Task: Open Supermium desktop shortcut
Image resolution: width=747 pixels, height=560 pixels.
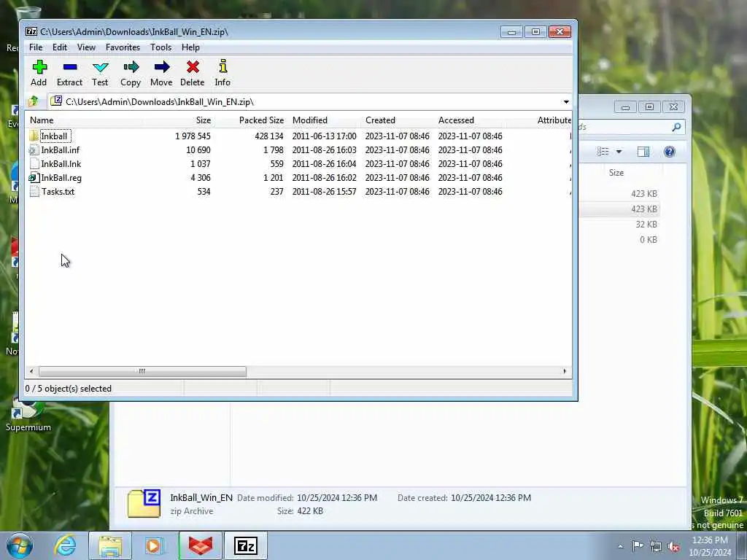Action: pyautogui.click(x=28, y=414)
